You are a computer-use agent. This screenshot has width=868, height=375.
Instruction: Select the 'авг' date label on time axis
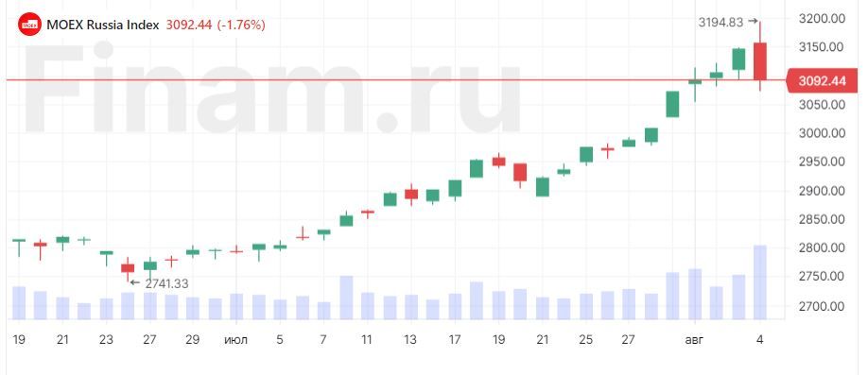click(x=694, y=340)
